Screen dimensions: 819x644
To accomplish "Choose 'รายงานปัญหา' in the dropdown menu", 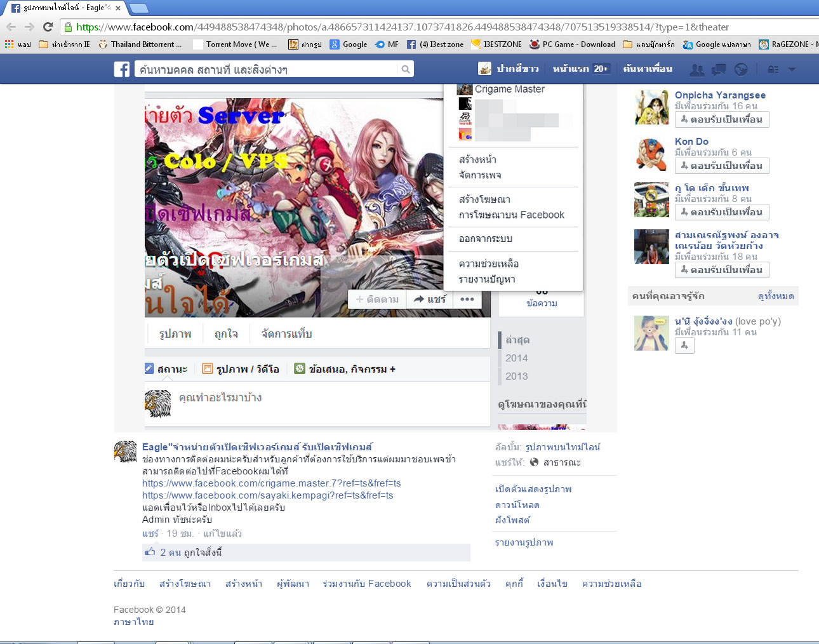I will (487, 279).
